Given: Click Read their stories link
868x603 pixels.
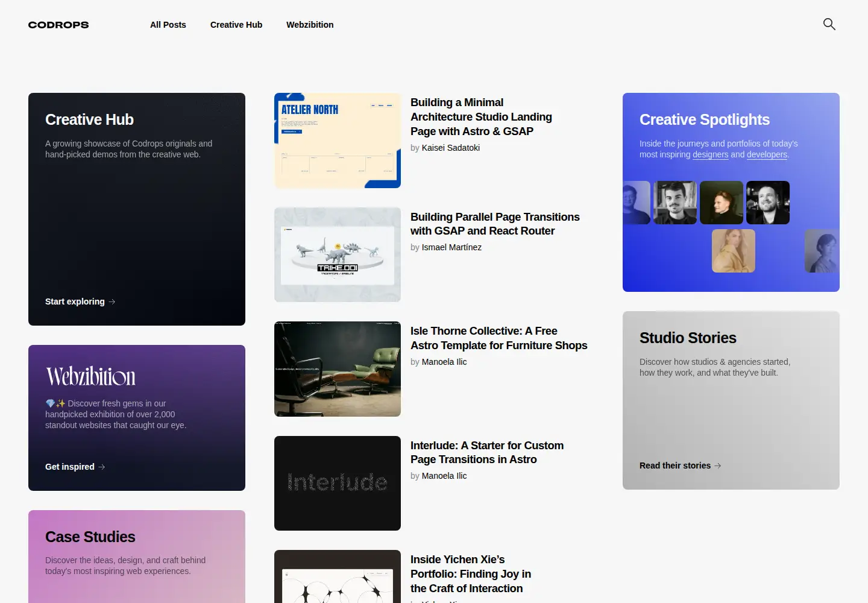Looking at the screenshot, I should click(681, 466).
